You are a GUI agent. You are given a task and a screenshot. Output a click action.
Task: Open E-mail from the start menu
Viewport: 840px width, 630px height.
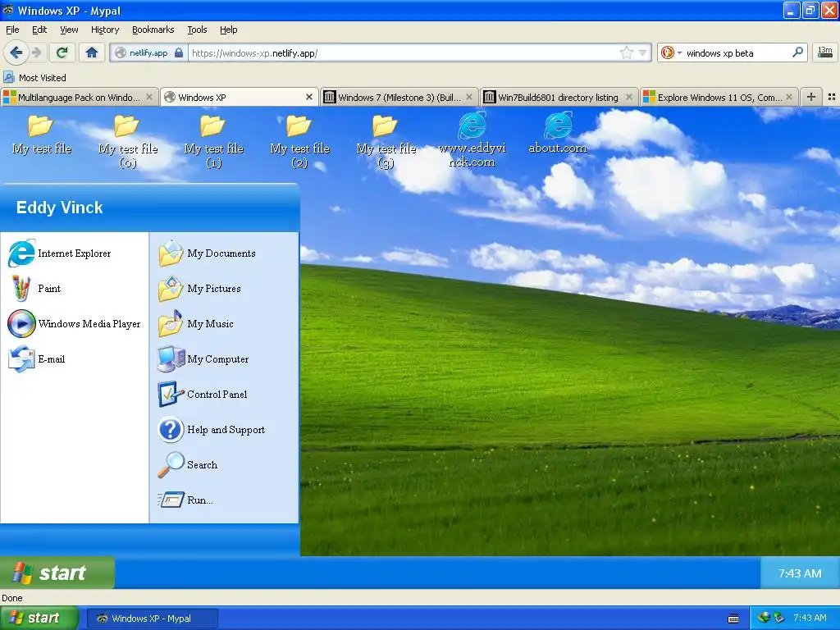(37, 359)
